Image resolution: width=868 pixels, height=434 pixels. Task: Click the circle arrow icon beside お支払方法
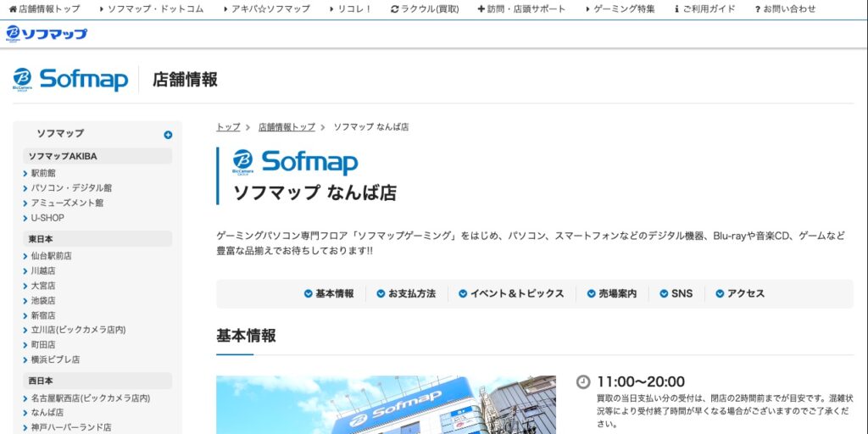381,294
